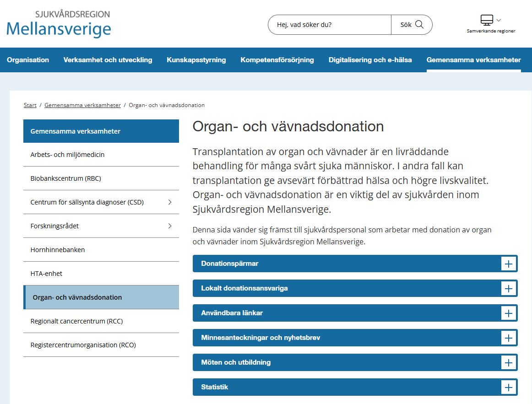
Task: Open Hornhinnebanken sidebar link
Action: tap(101, 250)
